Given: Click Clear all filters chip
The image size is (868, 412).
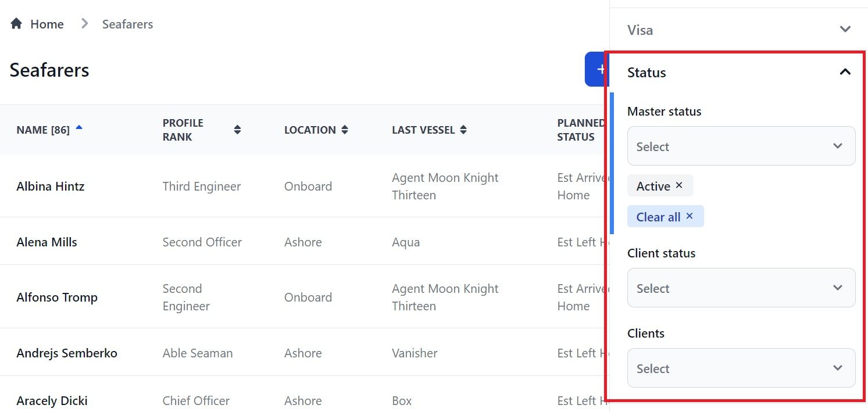Looking at the screenshot, I should pyautogui.click(x=666, y=216).
